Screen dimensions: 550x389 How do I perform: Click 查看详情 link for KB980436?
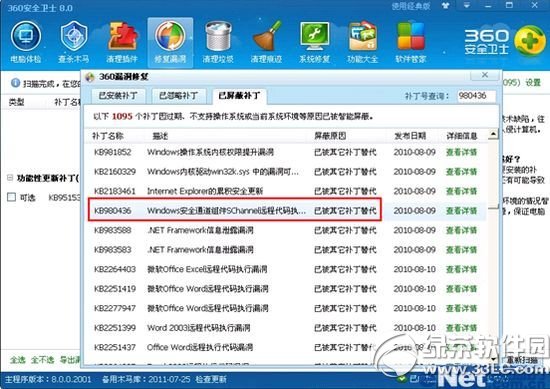point(461,211)
